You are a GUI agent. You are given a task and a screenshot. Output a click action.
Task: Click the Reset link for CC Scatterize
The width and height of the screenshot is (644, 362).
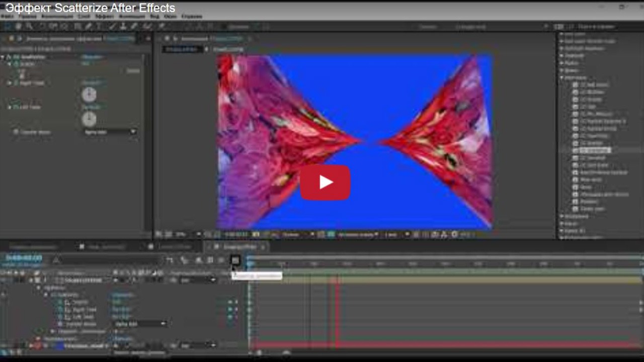pyautogui.click(x=133, y=71)
